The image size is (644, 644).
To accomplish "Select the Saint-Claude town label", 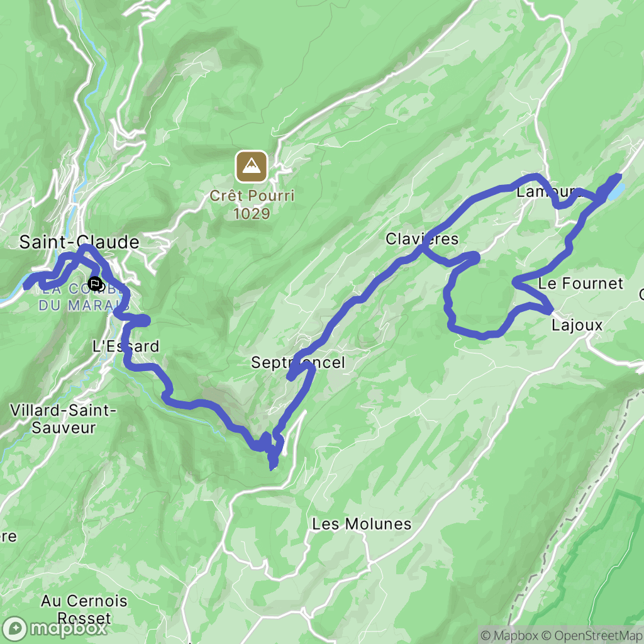I will pos(79,242).
